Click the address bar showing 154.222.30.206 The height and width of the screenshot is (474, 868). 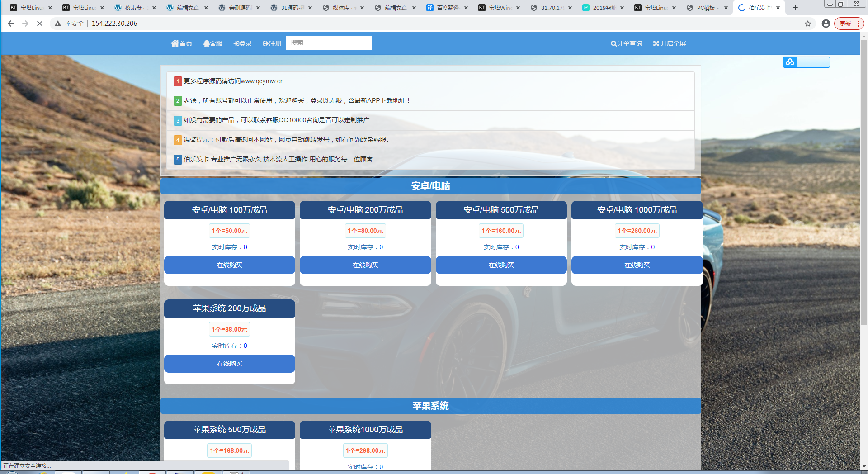(x=114, y=24)
